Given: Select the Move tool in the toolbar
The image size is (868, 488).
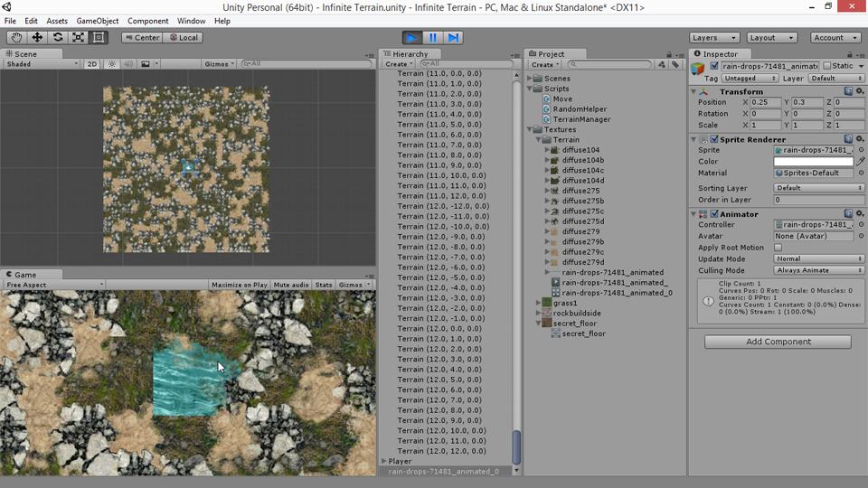Looking at the screenshot, I should (37, 38).
